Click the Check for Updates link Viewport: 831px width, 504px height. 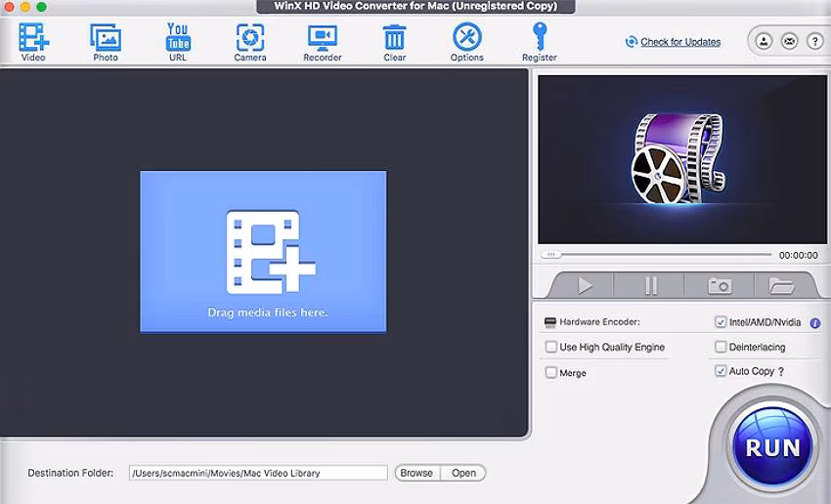click(680, 42)
